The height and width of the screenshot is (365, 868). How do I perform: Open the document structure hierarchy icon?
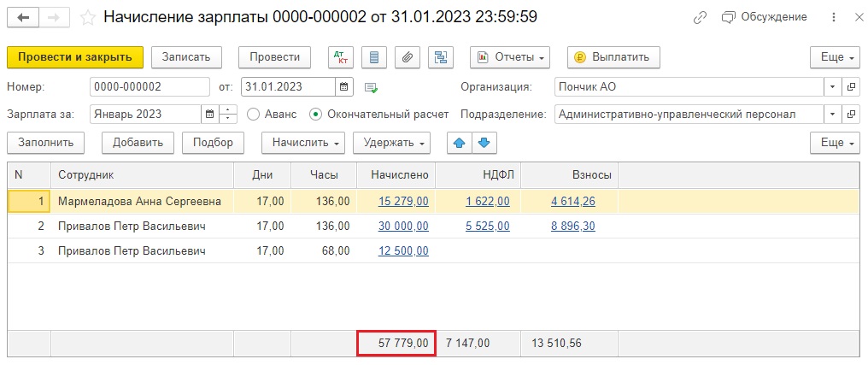(x=441, y=57)
